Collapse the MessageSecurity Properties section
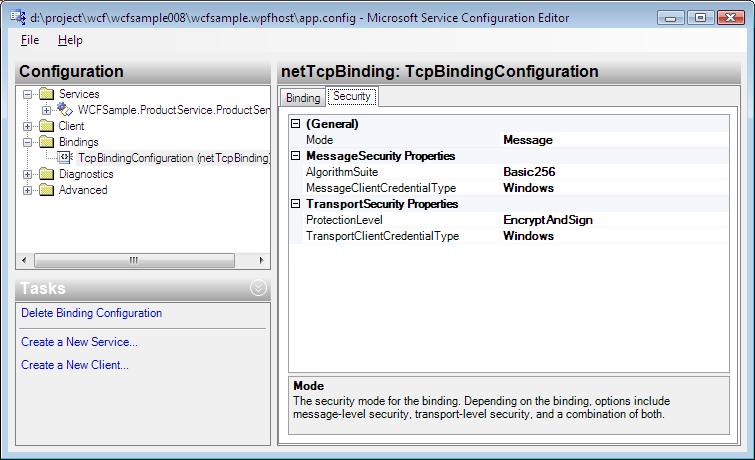Screen dimensions: 755x460 295,156
